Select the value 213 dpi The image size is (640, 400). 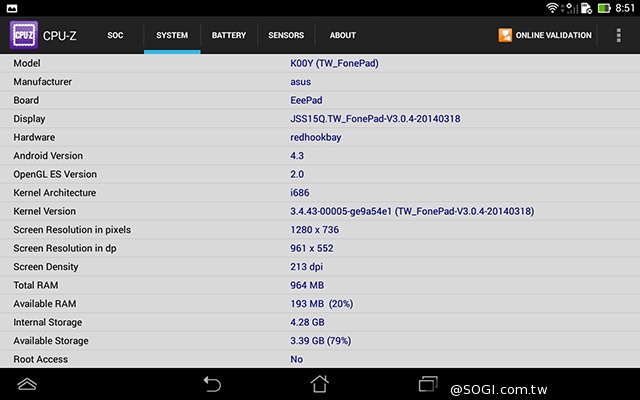click(x=307, y=267)
